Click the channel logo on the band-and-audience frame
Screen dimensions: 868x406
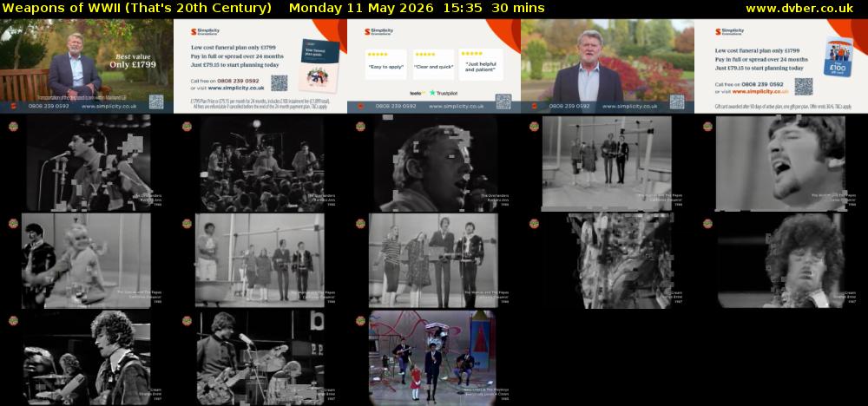(187, 126)
